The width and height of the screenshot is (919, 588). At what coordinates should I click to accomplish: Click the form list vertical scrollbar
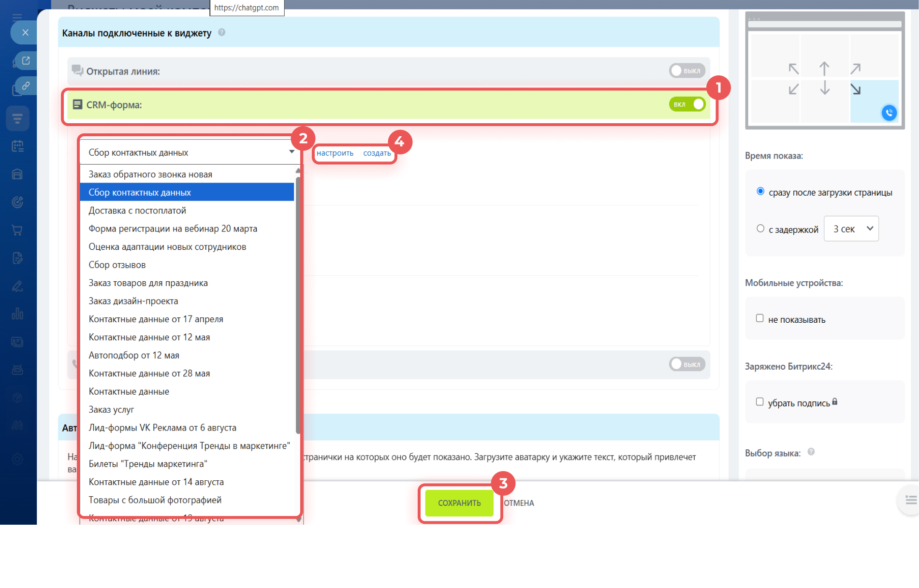coord(298,305)
